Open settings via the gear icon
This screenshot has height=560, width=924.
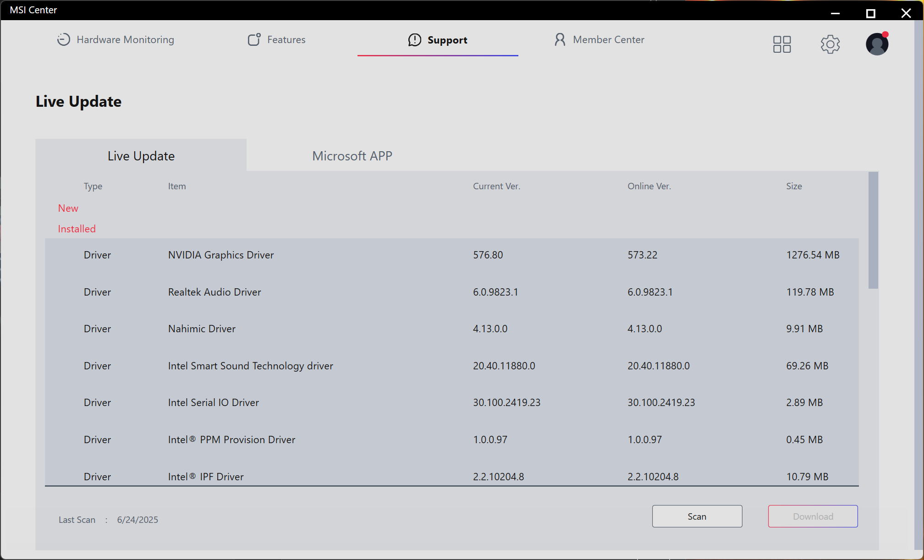click(x=830, y=44)
